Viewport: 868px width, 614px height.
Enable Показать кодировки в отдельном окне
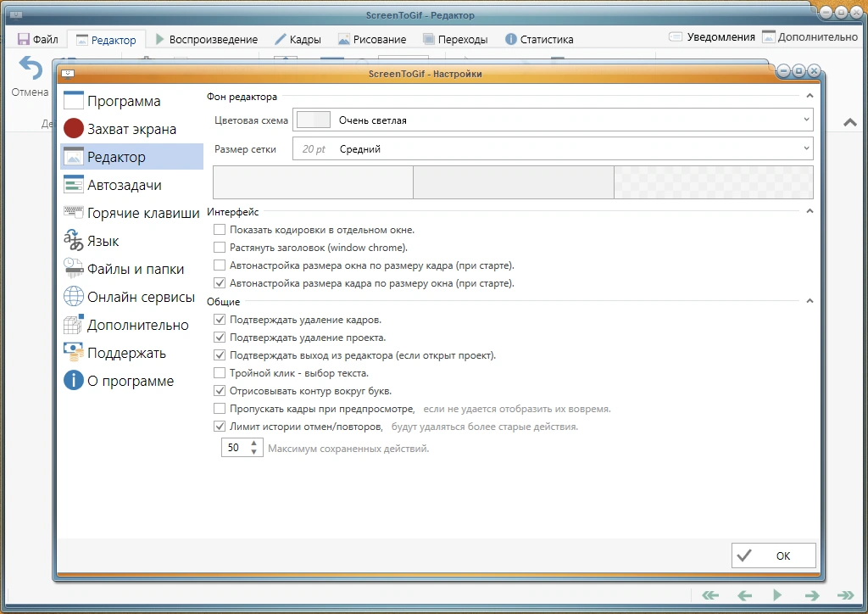coord(220,230)
